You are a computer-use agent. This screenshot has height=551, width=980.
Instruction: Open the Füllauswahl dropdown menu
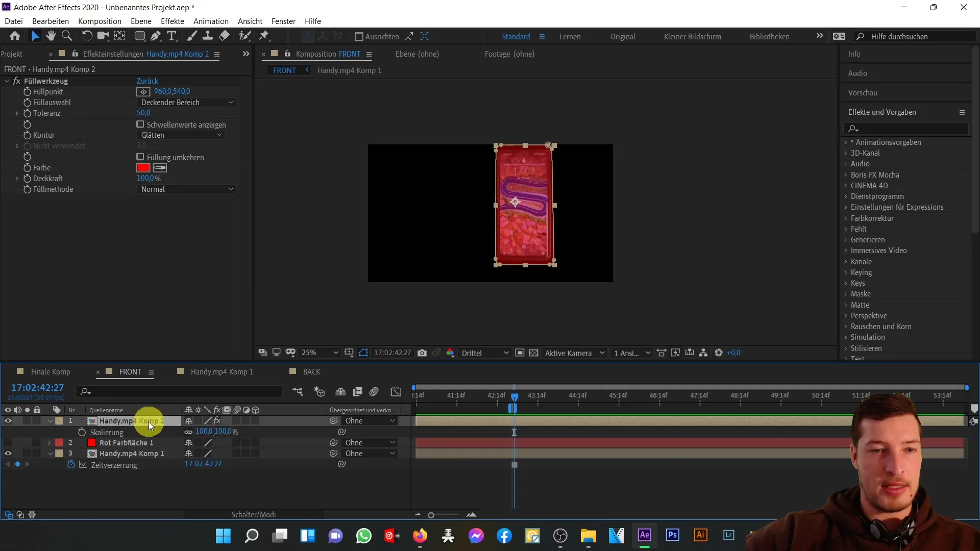[185, 102]
